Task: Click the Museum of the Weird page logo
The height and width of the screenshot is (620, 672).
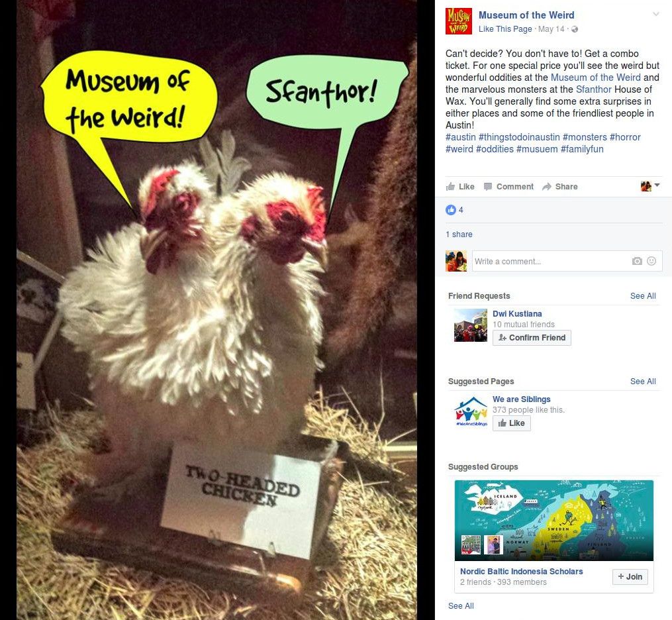Action: pos(459,21)
